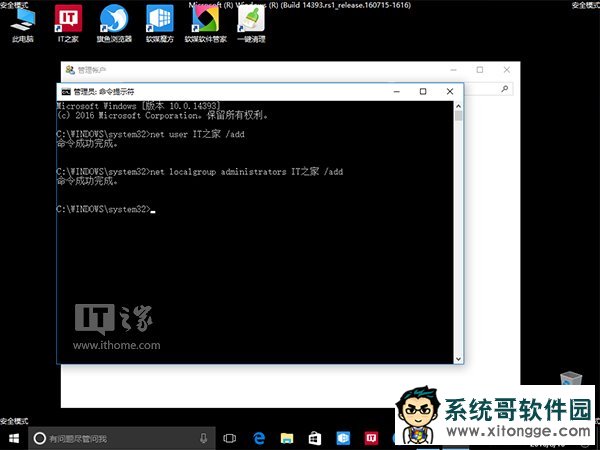Image resolution: width=600 pixels, height=450 pixels.
Task: Open the blue 软媒魔方 taskbar icon
Action: (x=343, y=439)
